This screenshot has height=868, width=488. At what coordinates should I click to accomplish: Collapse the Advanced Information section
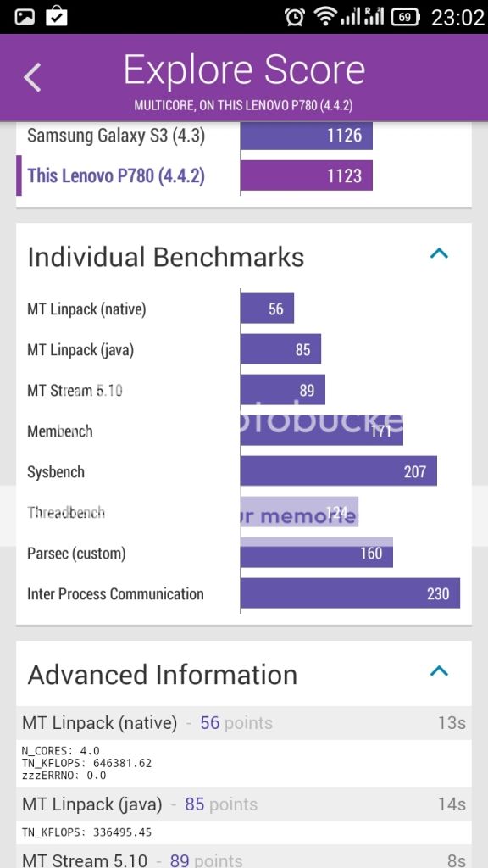(439, 671)
